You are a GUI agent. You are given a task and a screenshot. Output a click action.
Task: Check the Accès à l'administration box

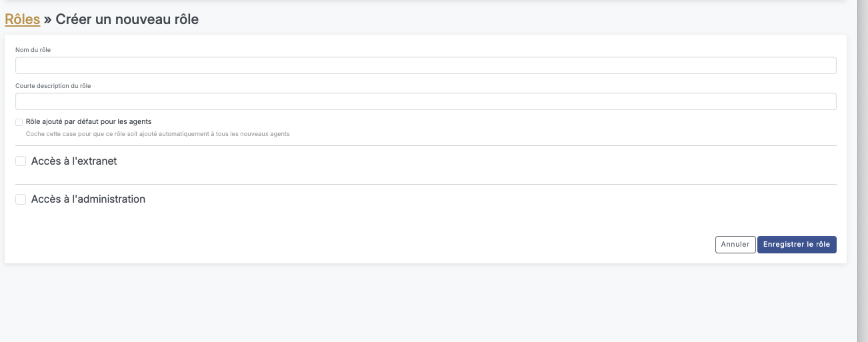(21, 199)
